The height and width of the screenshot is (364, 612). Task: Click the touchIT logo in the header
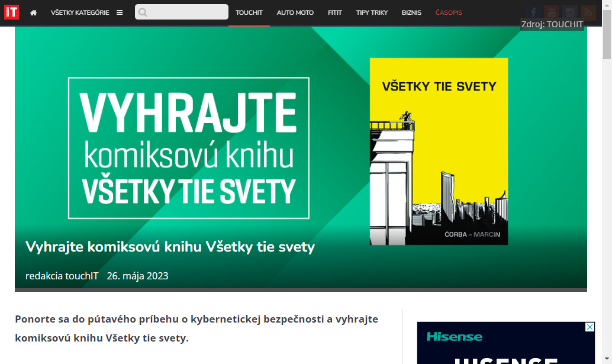(11, 12)
